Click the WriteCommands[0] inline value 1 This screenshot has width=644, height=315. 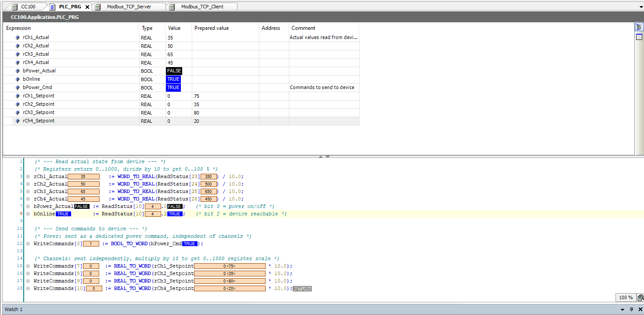(x=91, y=244)
